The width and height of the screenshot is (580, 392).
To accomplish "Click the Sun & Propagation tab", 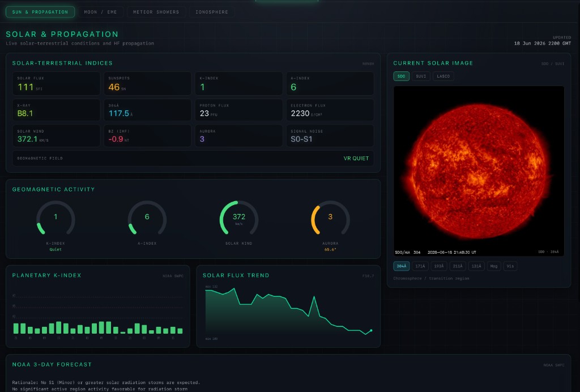I will click(x=40, y=12).
